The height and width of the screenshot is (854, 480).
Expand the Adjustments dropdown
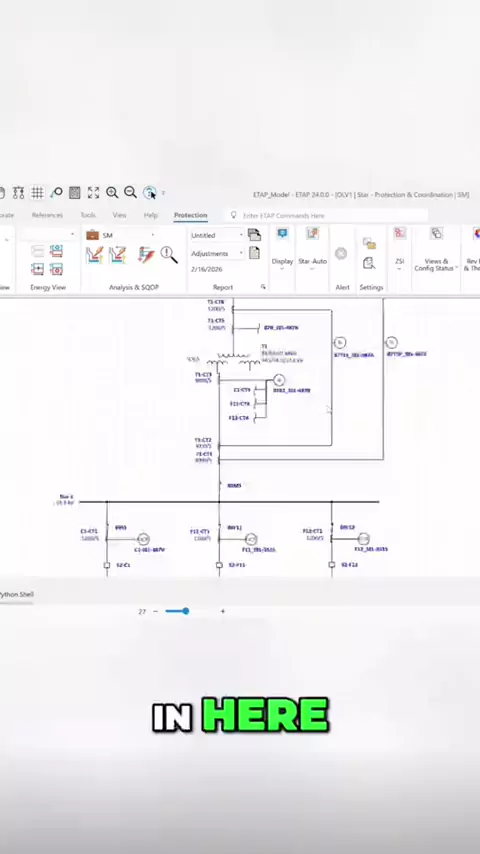coord(217,253)
